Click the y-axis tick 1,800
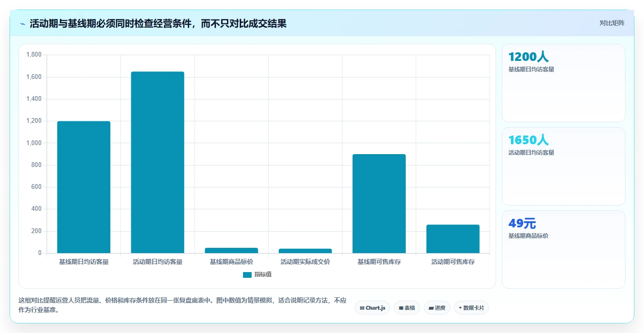 (x=34, y=55)
